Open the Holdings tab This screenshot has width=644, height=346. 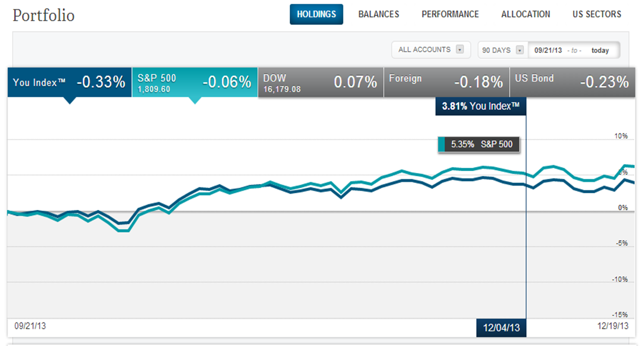click(316, 14)
